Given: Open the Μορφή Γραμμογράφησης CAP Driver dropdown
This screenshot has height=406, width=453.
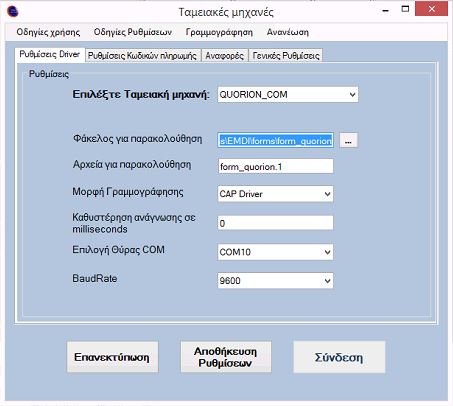Looking at the screenshot, I should click(275, 194).
